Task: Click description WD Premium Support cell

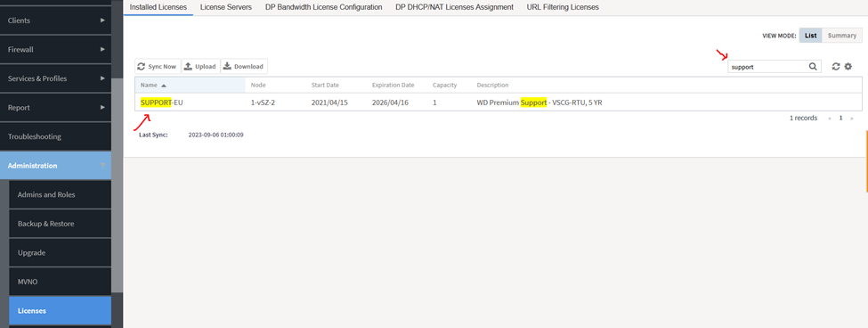Action: click(x=539, y=102)
